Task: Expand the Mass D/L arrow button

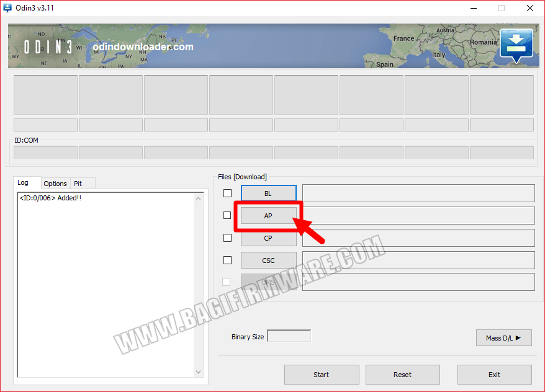Action: pos(503,338)
